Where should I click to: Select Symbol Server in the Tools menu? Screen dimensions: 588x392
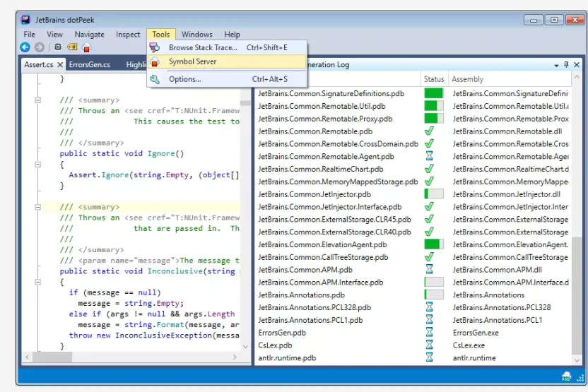[228, 62]
